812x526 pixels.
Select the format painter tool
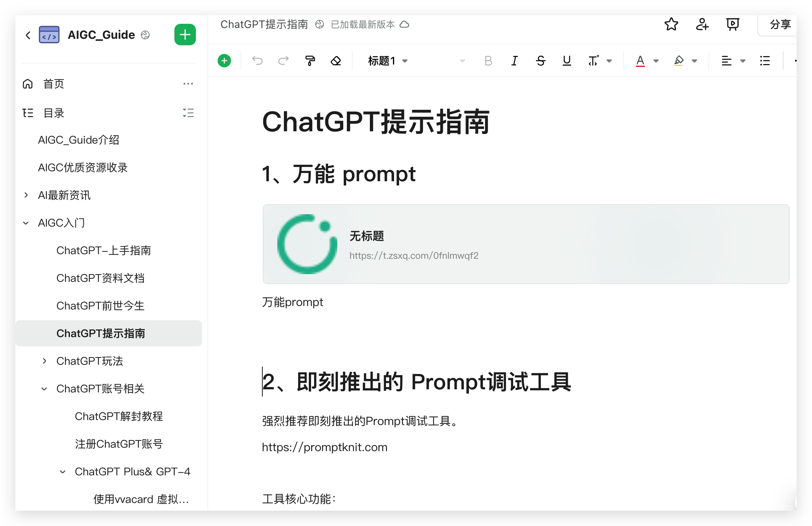[310, 61]
